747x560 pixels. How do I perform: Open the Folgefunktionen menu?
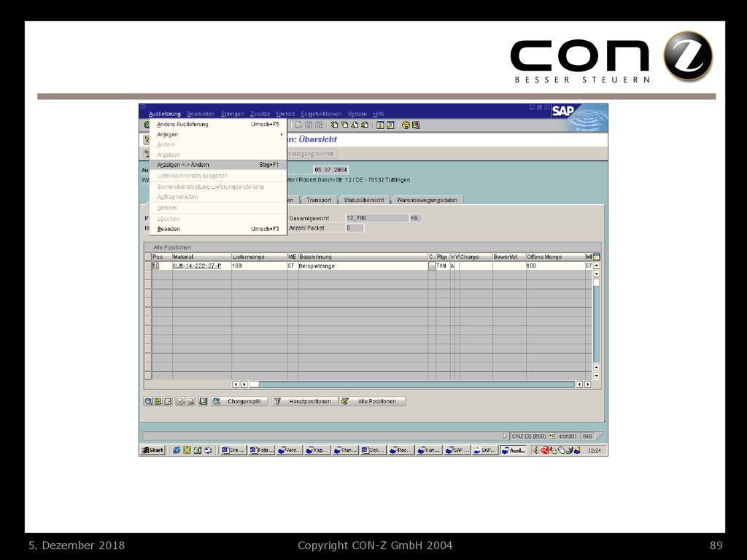tap(321, 114)
